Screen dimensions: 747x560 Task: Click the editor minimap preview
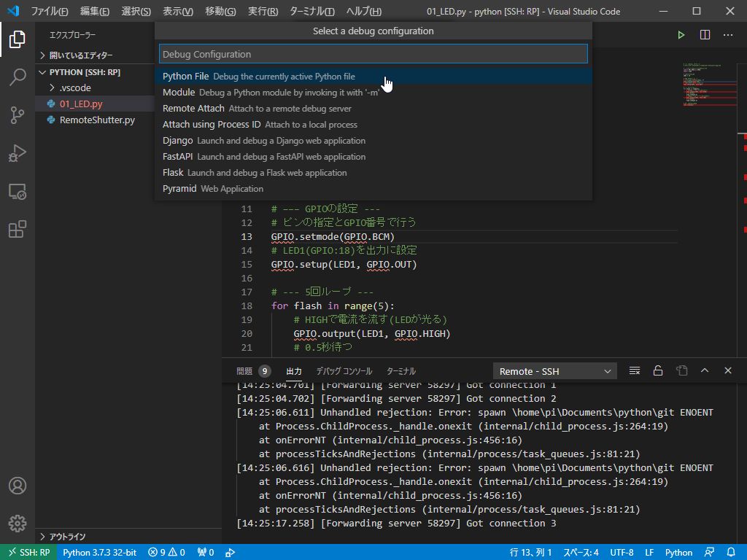(709, 85)
